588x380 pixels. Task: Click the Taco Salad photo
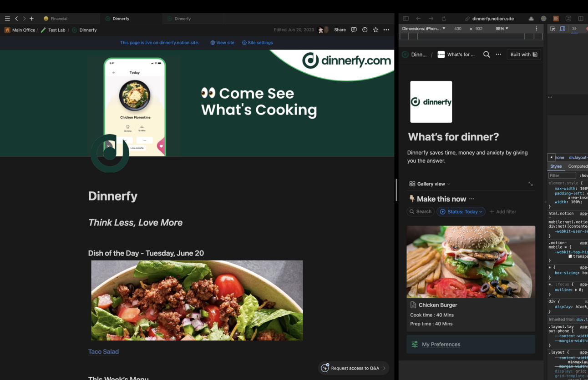197,300
